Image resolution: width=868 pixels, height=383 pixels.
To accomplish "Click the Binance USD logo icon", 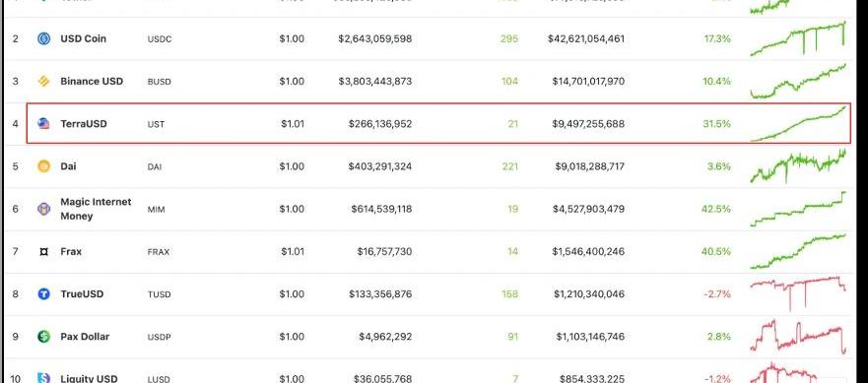I will tap(43, 82).
